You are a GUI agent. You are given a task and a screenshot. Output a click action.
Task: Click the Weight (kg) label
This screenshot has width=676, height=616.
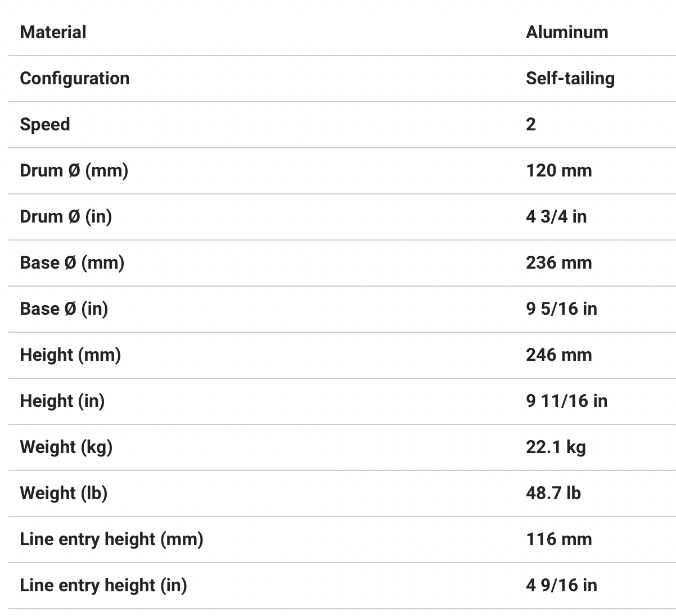click(x=66, y=447)
